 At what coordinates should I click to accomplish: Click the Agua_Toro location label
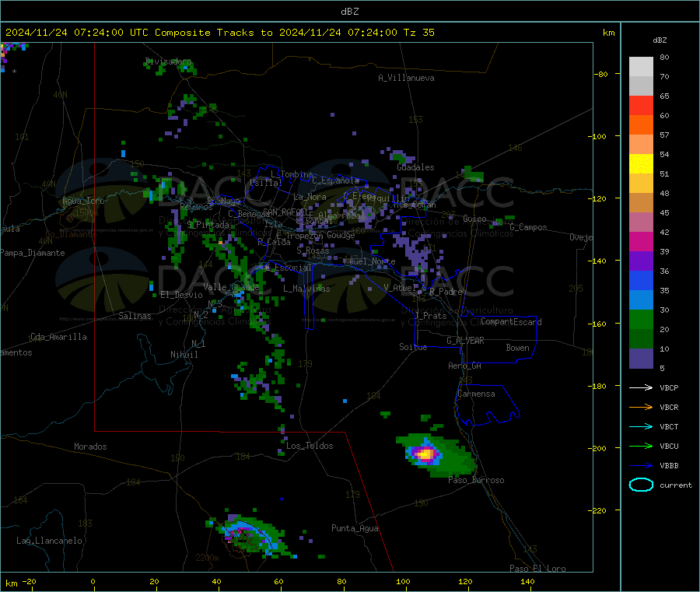click(83, 201)
